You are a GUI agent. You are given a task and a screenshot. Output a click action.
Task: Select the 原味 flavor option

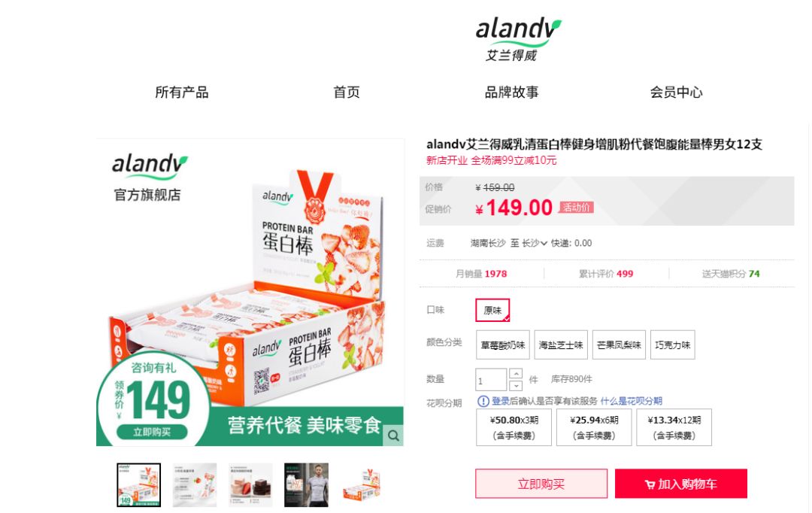492,311
